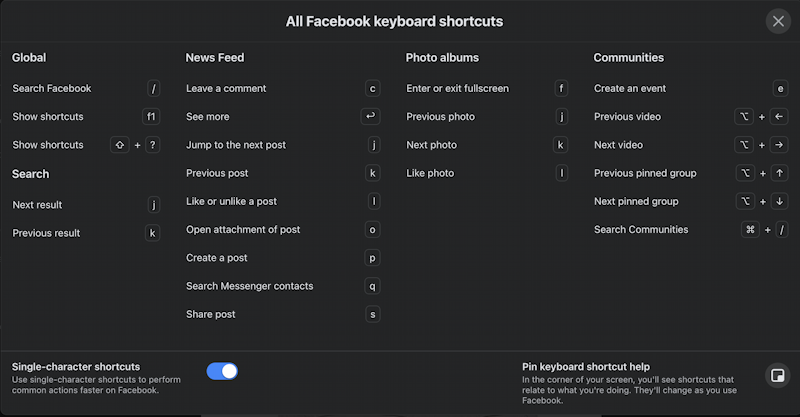
Task: Click the return key icon beside See more
Action: pos(370,116)
